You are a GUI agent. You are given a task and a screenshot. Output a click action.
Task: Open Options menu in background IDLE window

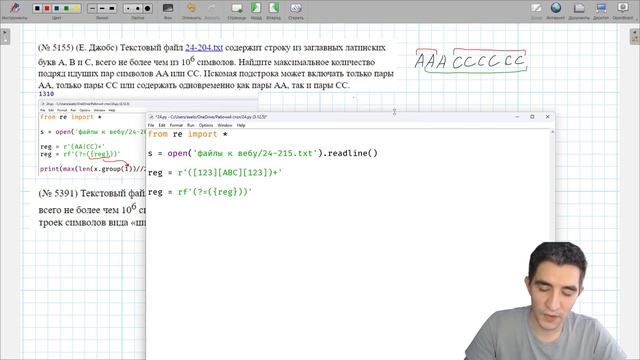click(84, 110)
